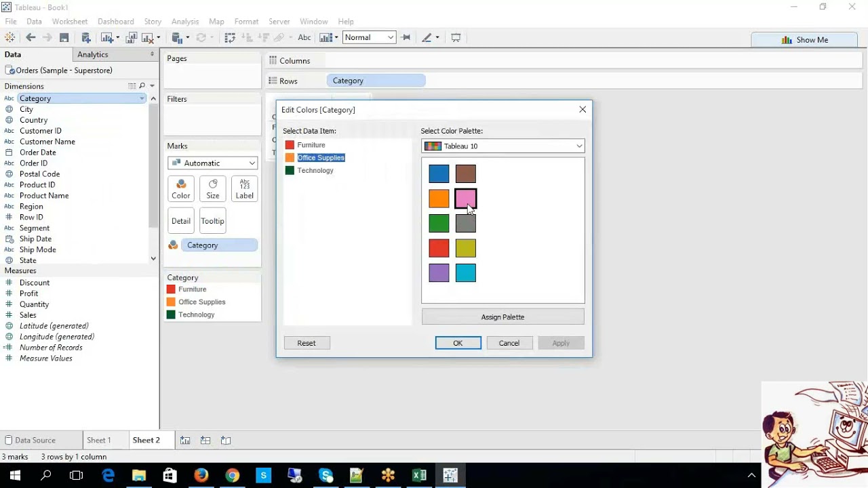The image size is (868, 488).
Task: Click the Sort Descending toolbar icon
Action: [x=265, y=38]
